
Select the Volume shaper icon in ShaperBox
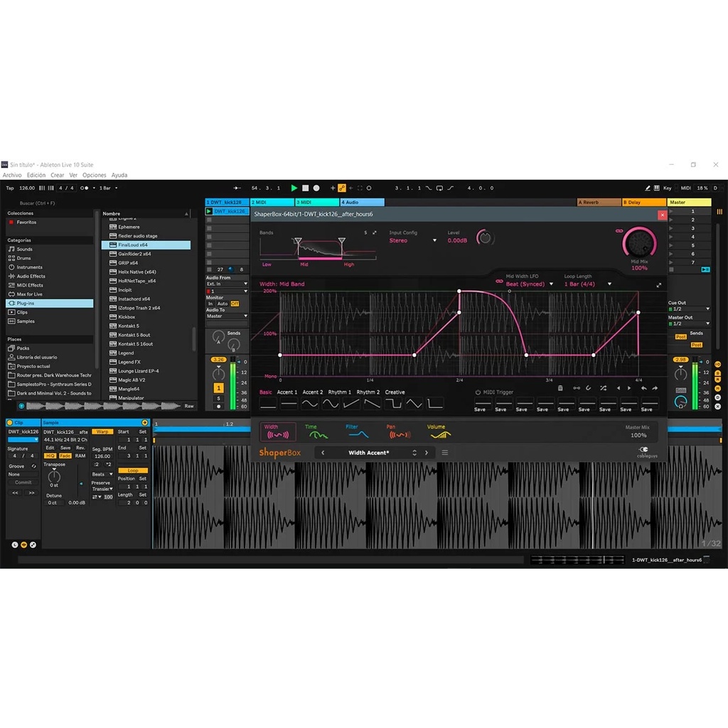tap(440, 432)
